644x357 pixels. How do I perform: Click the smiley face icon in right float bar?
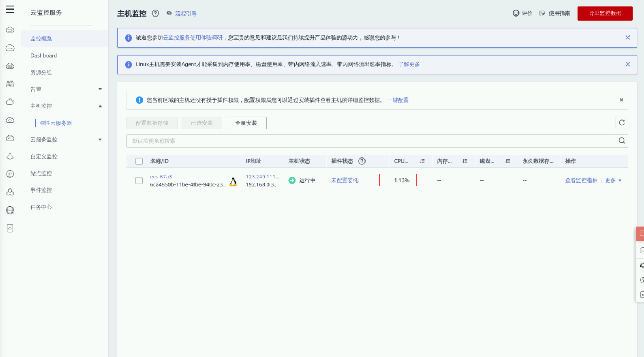(x=642, y=250)
